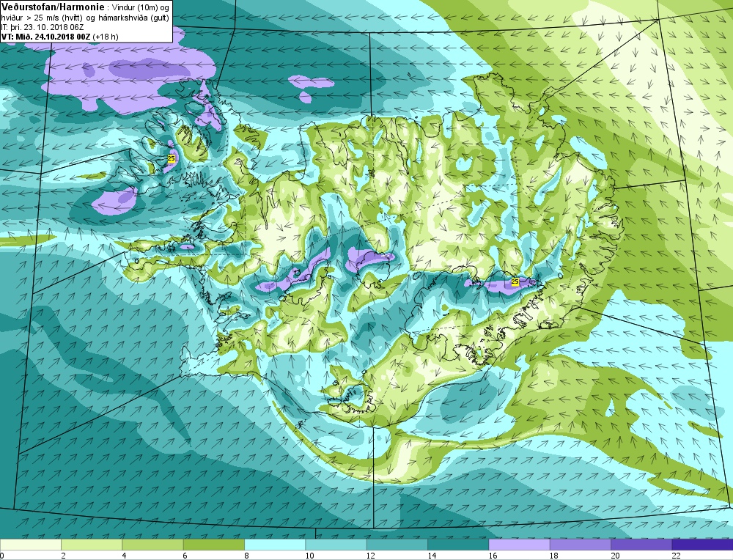Screen dimensions: 733x560
Task: Click the yellow 25 gust marker in the Westfjords
Action: [x=171, y=158]
